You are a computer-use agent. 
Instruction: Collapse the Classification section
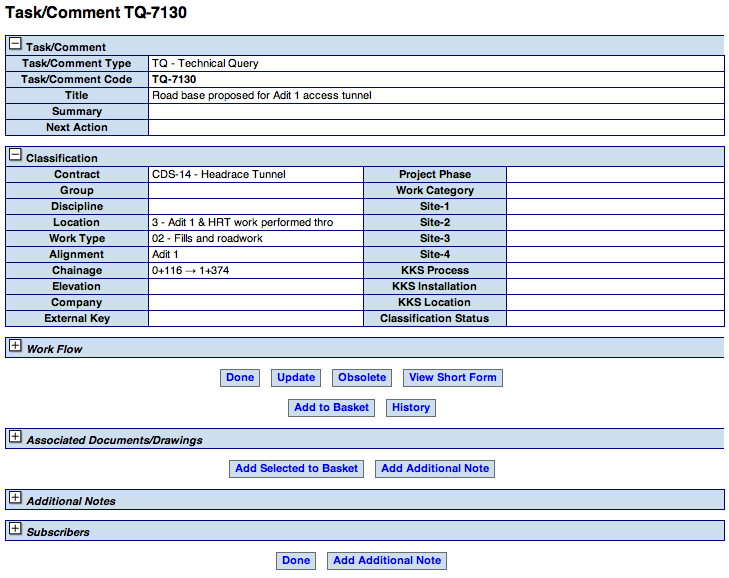click(x=15, y=155)
